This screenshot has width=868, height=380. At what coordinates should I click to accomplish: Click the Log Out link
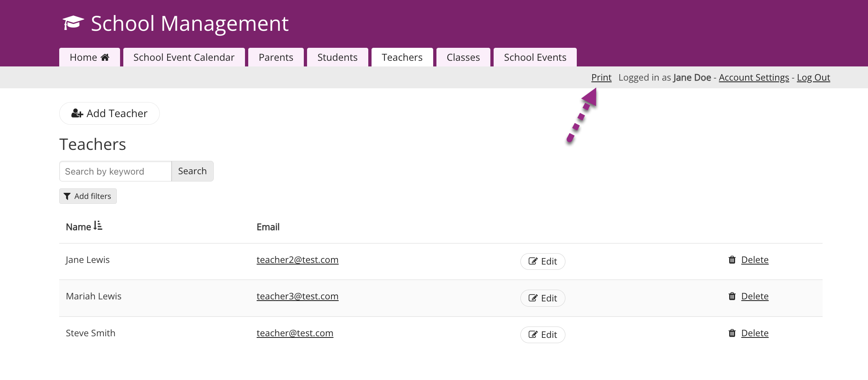tap(814, 77)
